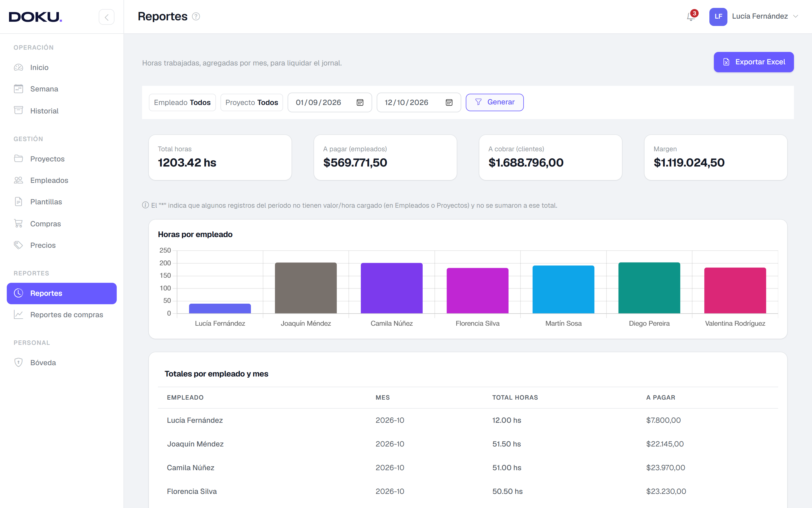Expand the Lucía Fernández user menu chevron

(x=795, y=16)
